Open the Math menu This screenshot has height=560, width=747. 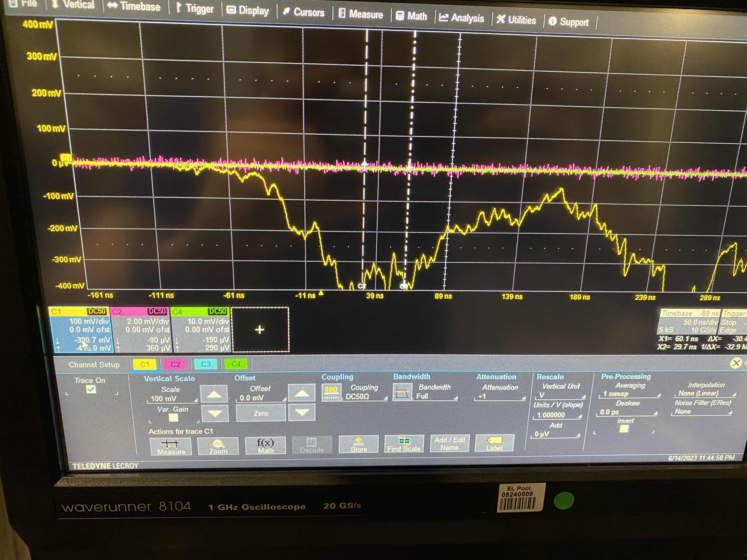[411, 16]
